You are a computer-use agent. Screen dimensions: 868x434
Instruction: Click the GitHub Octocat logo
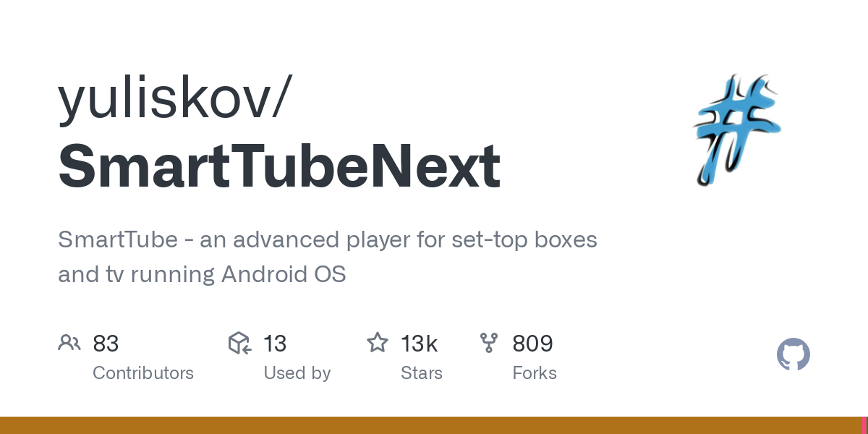(793, 355)
